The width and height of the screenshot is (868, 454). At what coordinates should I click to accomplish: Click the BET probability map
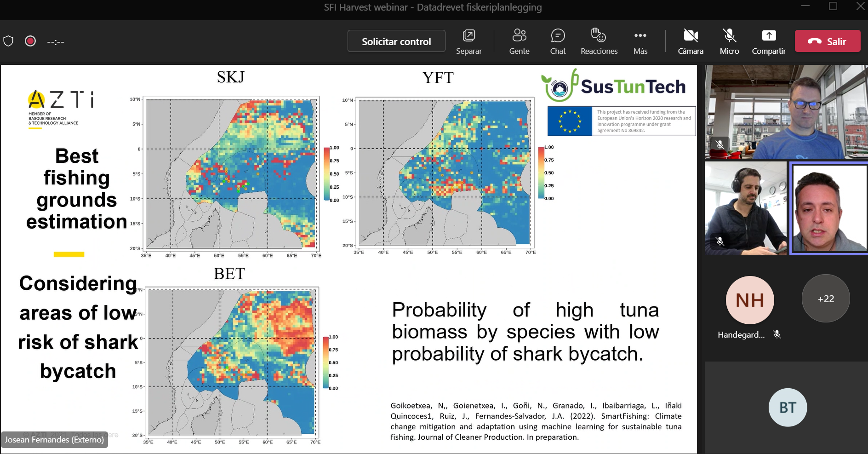point(232,363)
